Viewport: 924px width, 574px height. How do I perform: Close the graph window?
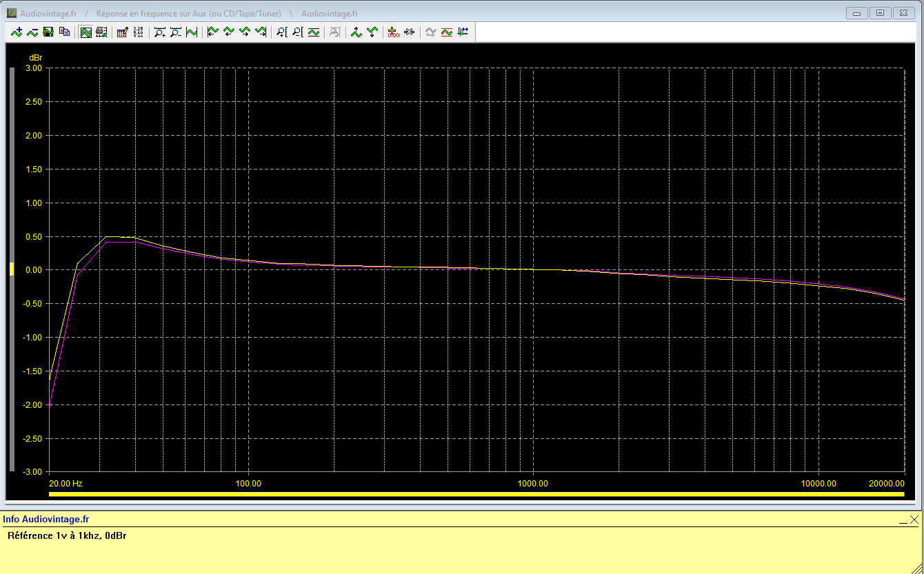tap(903, 13)
